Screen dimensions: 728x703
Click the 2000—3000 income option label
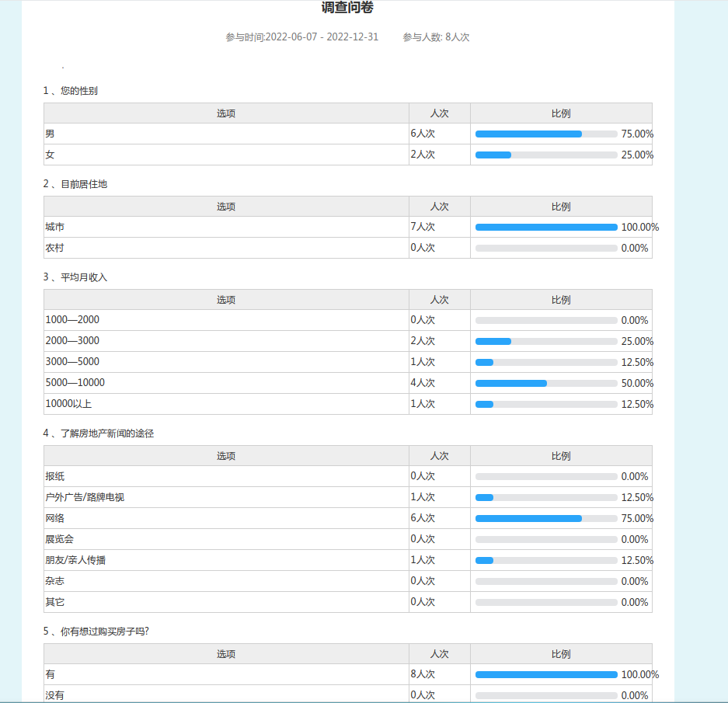[72, 341]
